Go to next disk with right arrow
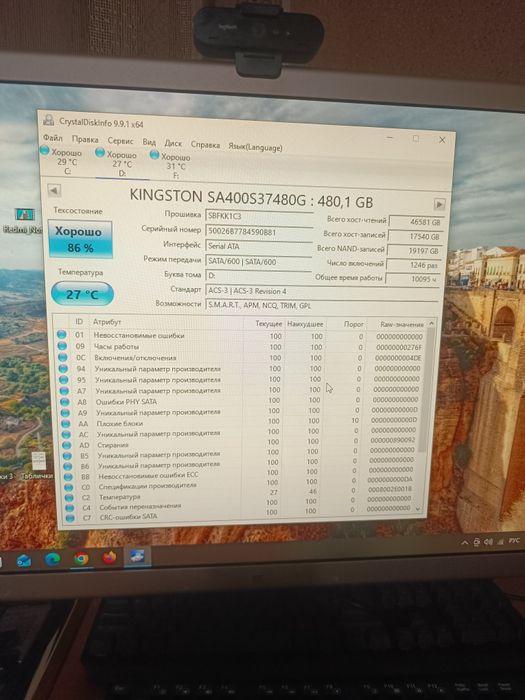This screenshot has width=525, height=700. coord(439,204)
